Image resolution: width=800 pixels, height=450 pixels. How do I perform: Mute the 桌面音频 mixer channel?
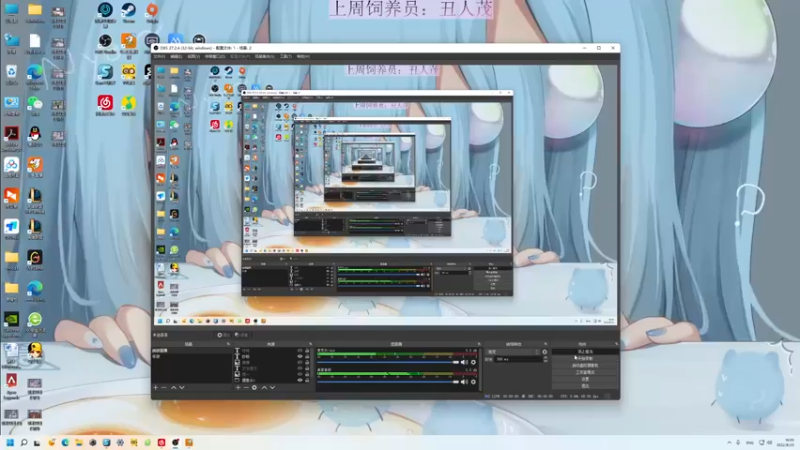tap(464, 382)
